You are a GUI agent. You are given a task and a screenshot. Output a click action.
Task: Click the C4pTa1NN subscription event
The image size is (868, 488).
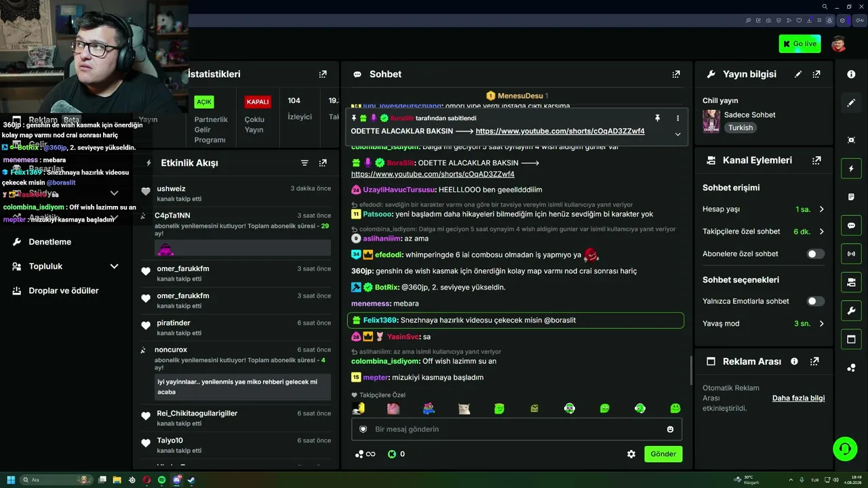pos(236,234)
